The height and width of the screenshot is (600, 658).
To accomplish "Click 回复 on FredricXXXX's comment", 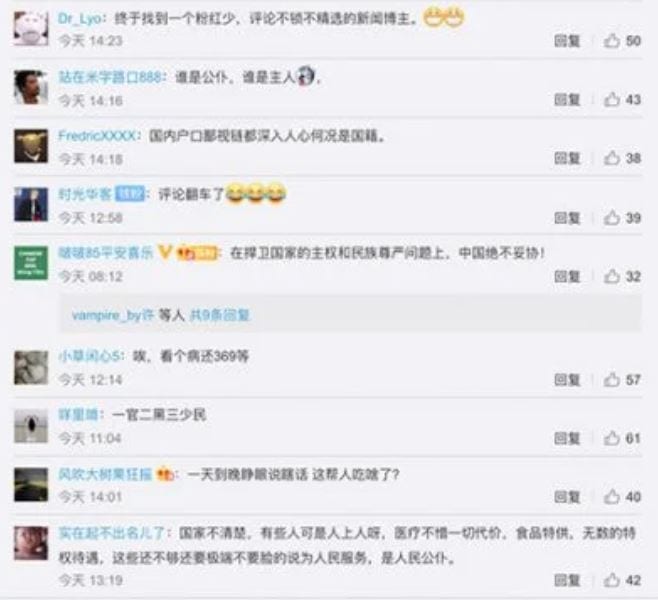I will 567,159.
